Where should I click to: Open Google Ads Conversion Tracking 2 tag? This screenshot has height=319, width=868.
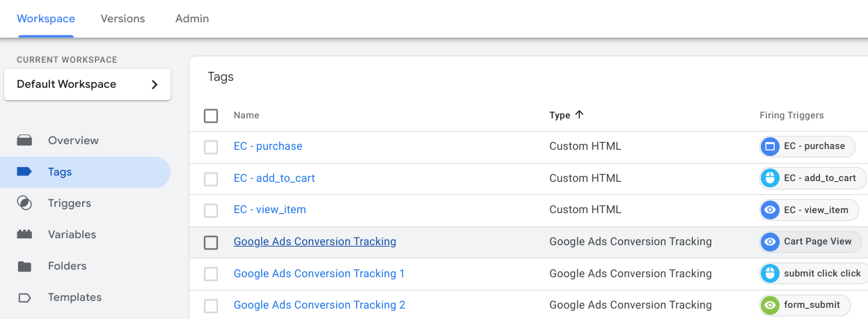click(x=319, y=305)
